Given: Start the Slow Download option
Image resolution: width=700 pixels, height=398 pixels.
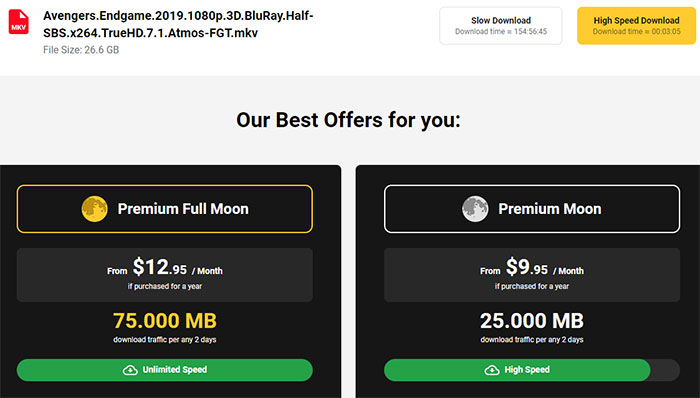Looking at the screenshot, I should click(x=500, y=25).
